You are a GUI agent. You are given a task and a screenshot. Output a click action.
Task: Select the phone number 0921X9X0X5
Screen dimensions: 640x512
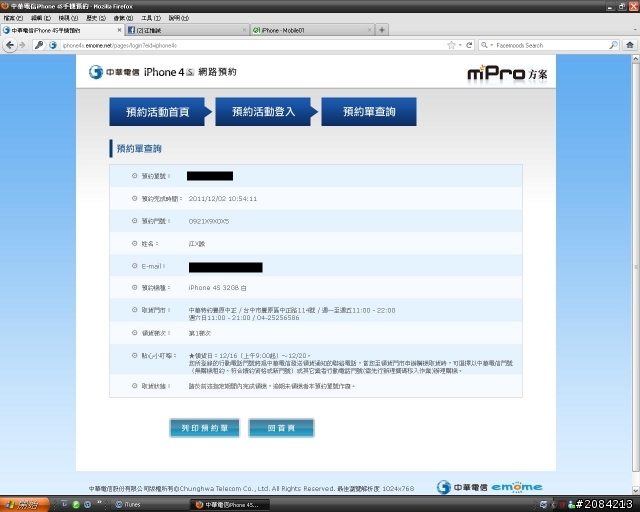pos(209,221)
